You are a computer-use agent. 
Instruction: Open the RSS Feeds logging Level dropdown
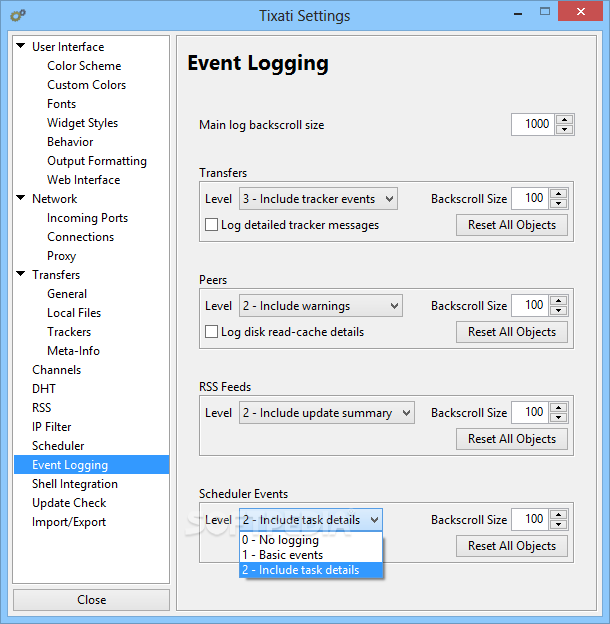click(326, 413)
